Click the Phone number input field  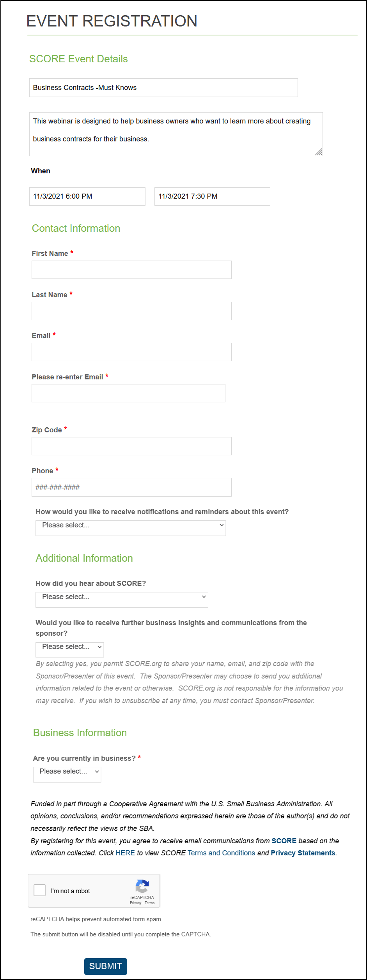[x=131, y=487]
